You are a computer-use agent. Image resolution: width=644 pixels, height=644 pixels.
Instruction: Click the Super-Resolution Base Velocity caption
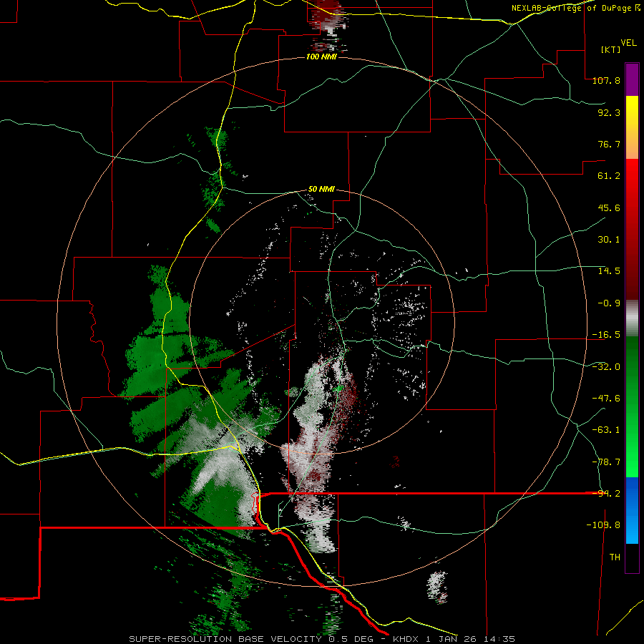coord(321,639)
